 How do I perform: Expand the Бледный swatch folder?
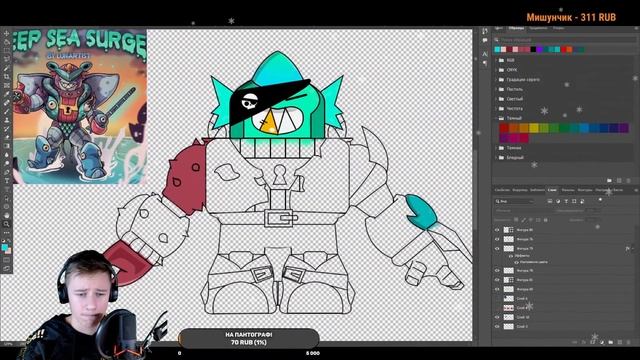click(x=497, y=157)
